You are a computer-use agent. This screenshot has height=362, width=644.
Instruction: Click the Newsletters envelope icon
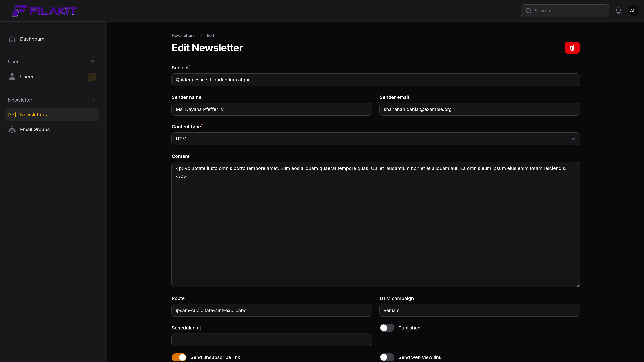pos(12,115)
